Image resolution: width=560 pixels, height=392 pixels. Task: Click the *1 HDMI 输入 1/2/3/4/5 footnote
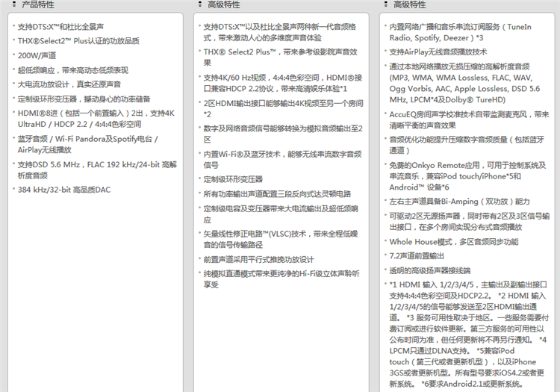470,335
